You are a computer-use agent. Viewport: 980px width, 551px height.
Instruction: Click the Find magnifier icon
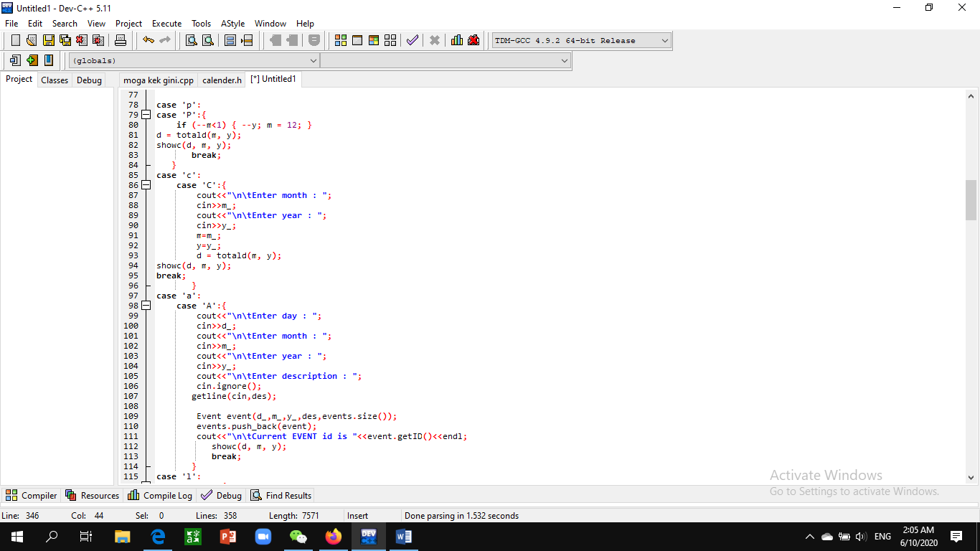[192, 40]
